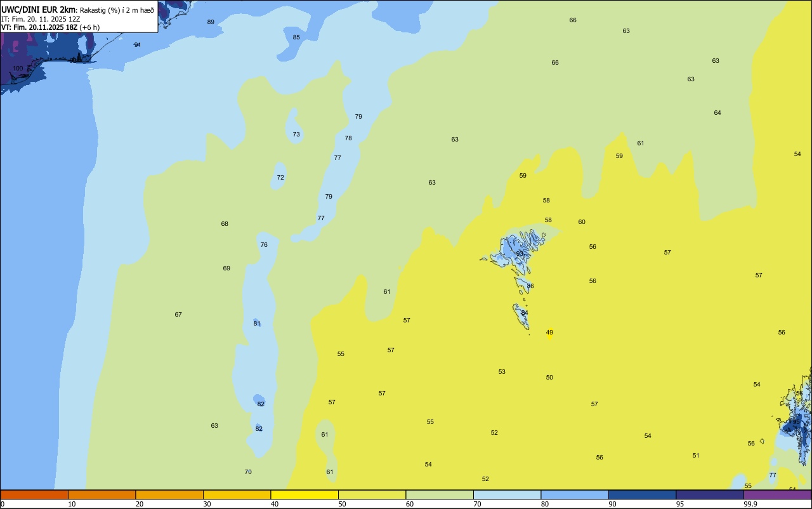Click the UWC/DINI EUR 2km title
Viewport: 812px width, 509px height.
[38, 9]
